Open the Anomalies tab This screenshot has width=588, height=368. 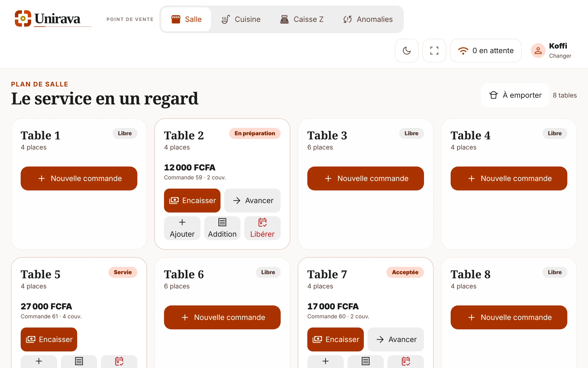point(368,19)
